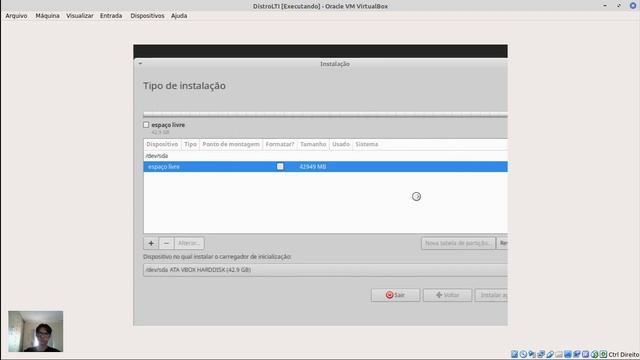Click the keyboard capture arrow status icon
This screenshot has height=360, width=640.
(603, 354)
